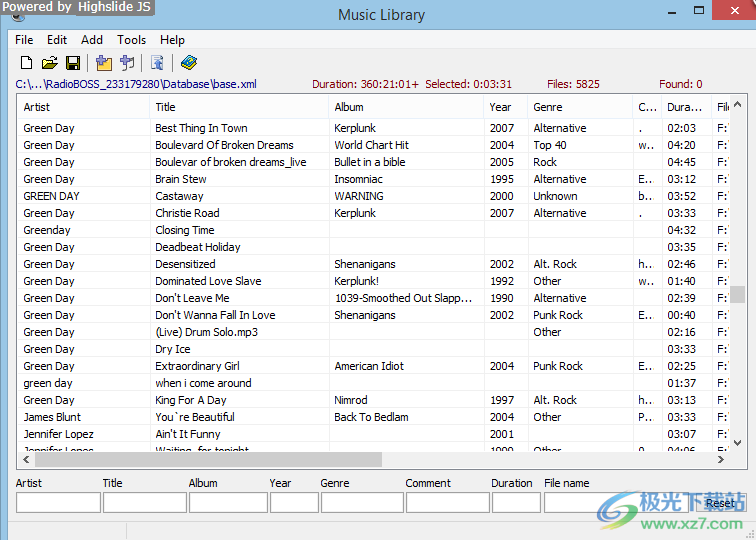Click the Artist filter input field
The image size is (756, 540).
(58, 503)
